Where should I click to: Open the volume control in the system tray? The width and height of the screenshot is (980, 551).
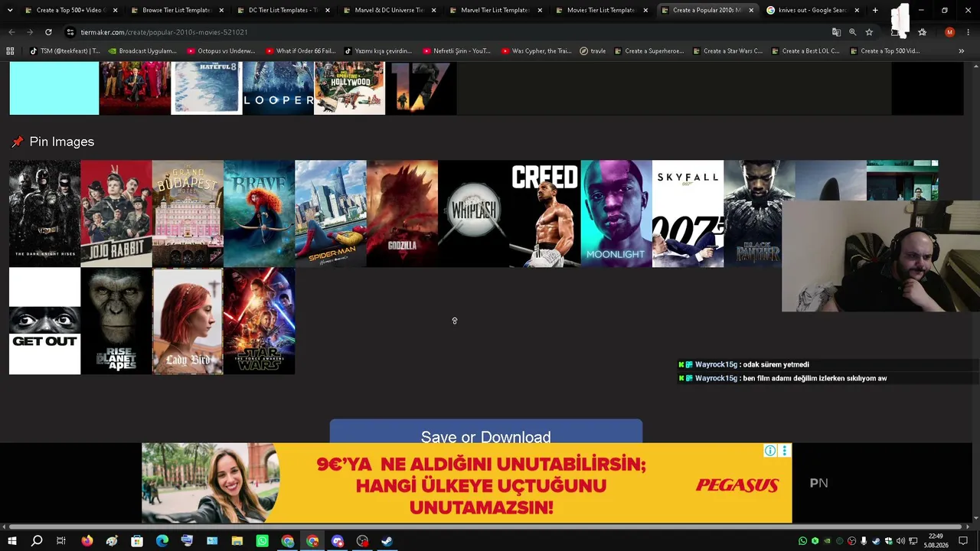tap(900, 541)
